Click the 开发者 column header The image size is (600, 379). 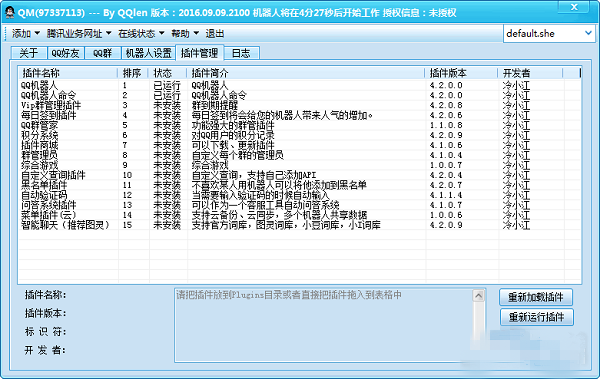coord(530,73)
